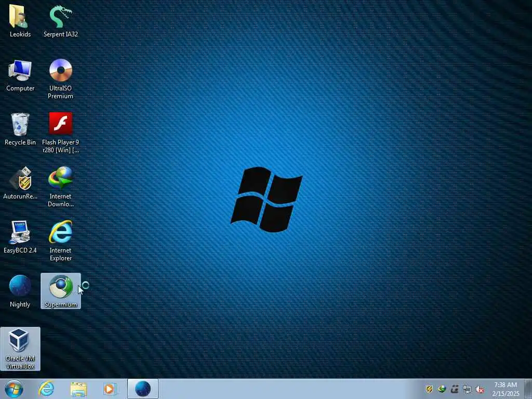
Task: Open the clock showing 7:38 AM
Action: (x=506, y=389)
